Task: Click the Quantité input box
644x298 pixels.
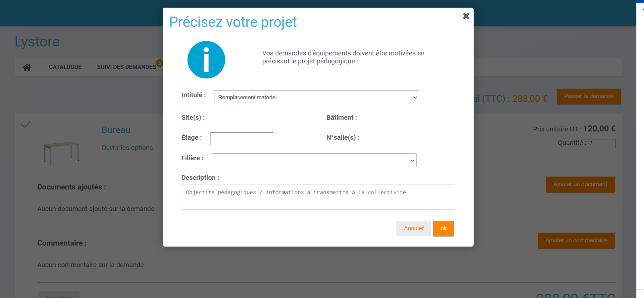Action: 601,143
